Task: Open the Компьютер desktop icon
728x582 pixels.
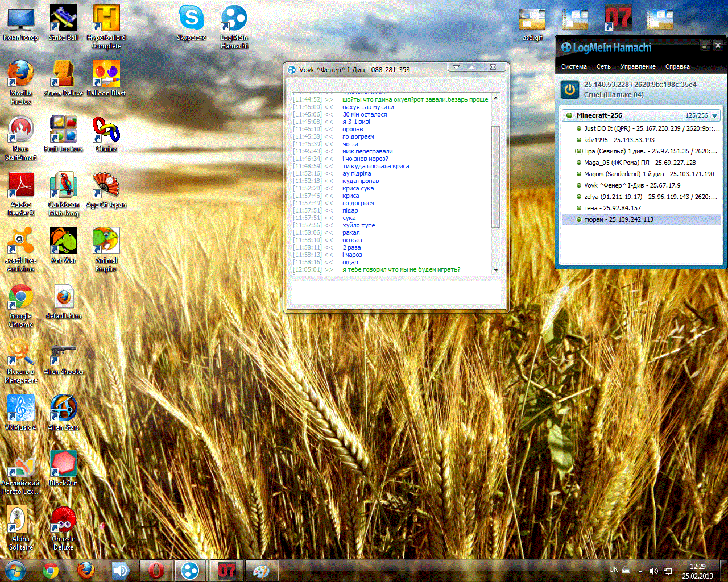Action: point(21,24)
